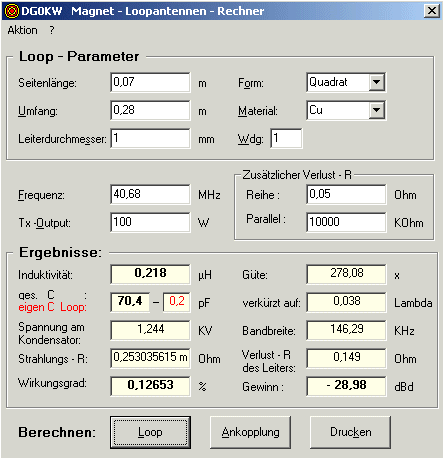Click the Reihe loss resistance field
This screenshot has width=443, height=458.
346,194
